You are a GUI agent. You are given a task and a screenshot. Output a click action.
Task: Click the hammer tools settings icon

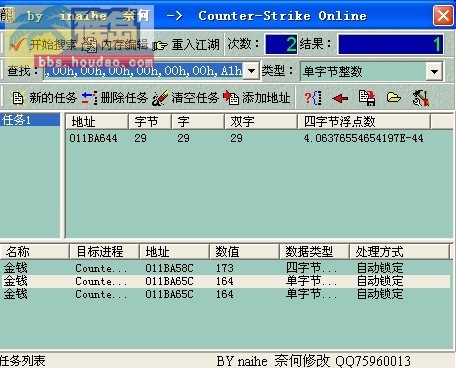coord(420,98)
